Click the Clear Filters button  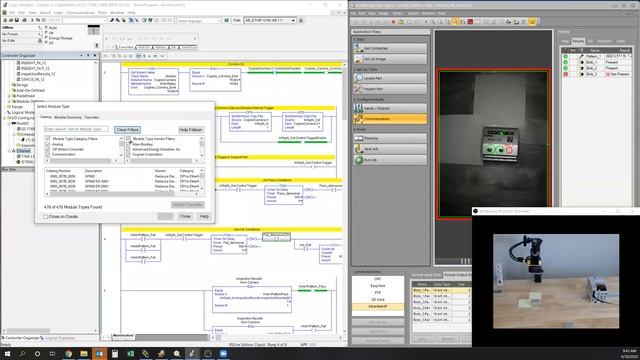pos(127,130)
